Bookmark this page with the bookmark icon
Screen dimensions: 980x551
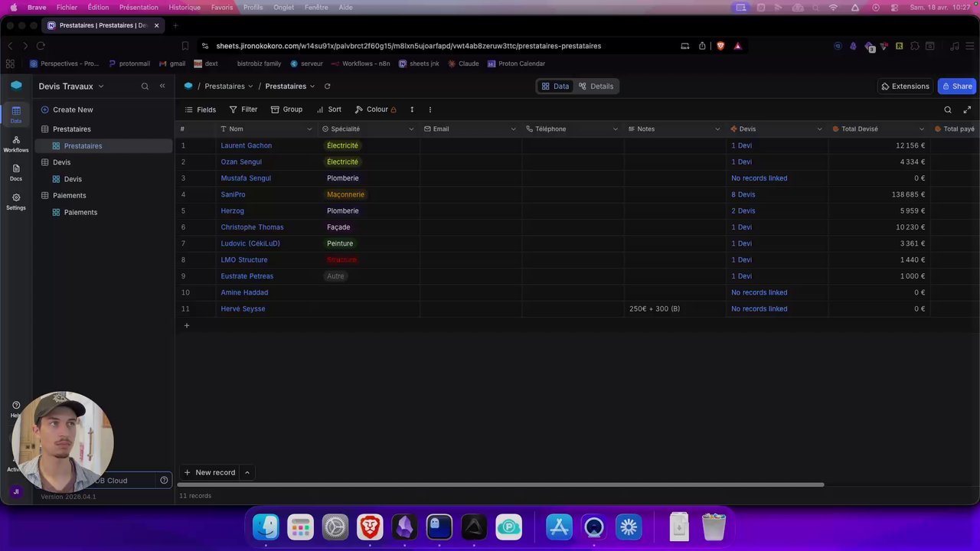click(x=185, y=46)
